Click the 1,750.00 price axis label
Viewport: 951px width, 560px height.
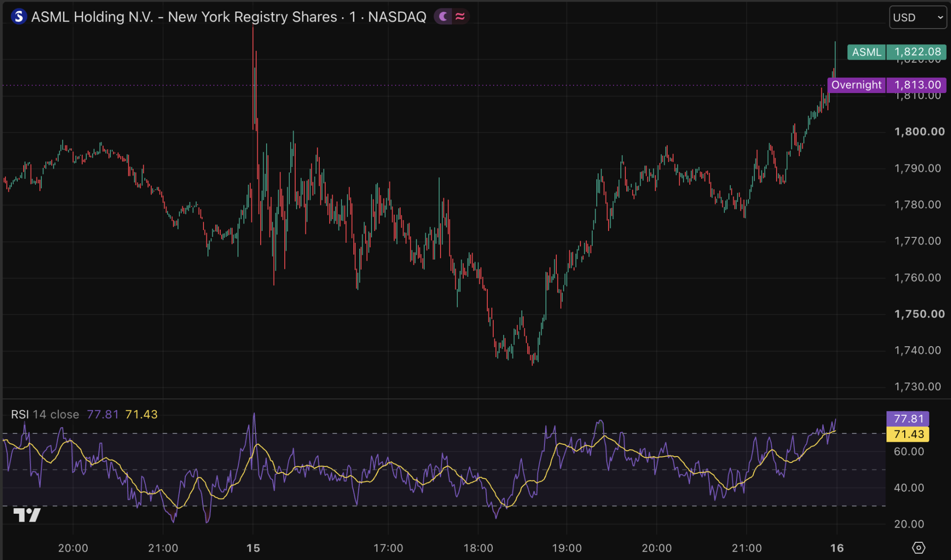coord(919,314)
